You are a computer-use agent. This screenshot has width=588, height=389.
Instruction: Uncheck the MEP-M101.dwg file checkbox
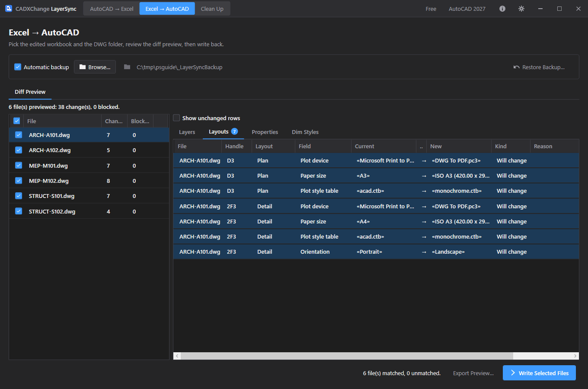pyautogui.click(x=19, y=166)
